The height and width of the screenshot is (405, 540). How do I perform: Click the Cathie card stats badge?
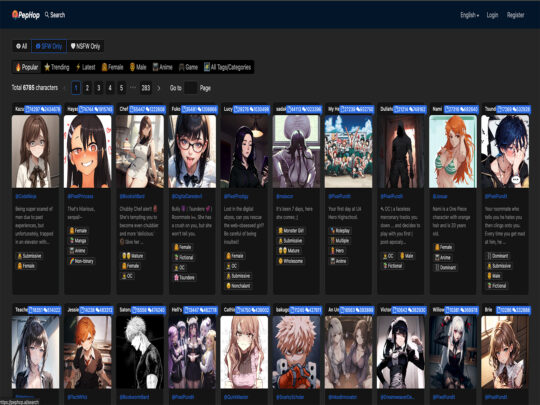(252, 310)
